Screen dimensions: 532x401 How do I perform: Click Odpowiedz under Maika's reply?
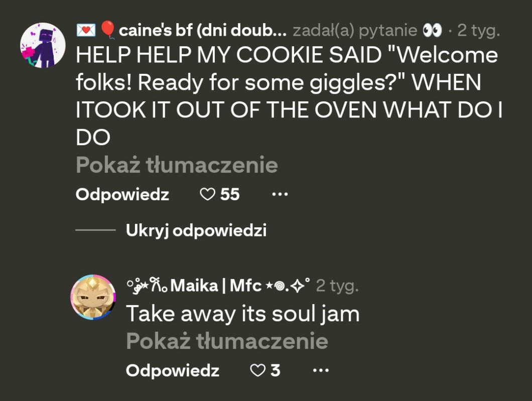coord(172,370)
